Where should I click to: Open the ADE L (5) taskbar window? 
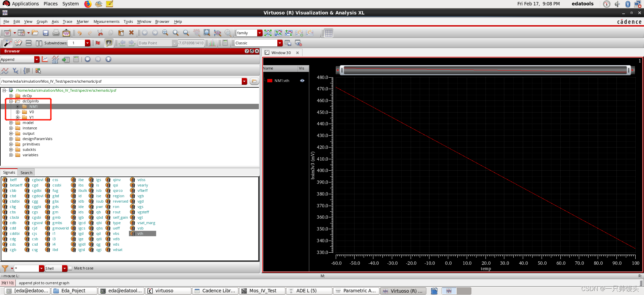[310, 291]
